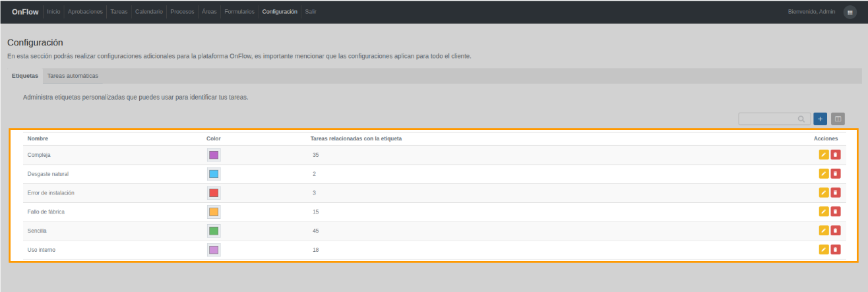This screenshot has height=292, width=868.
Task: Edit the Sencilla label
Action: click(823, 231)
